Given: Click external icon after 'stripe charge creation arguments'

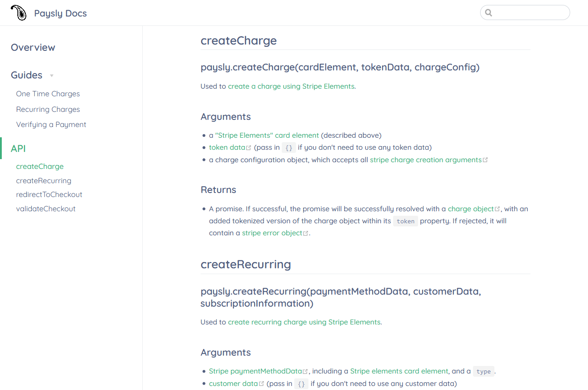Looking at the screenshot, I should pyautogui.click(x=485, y=160).
